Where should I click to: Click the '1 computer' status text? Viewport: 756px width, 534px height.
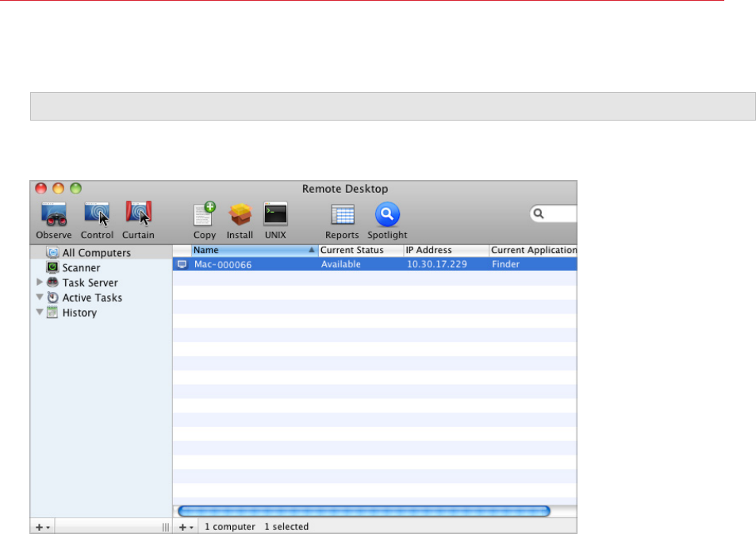[x=229, y=527]
